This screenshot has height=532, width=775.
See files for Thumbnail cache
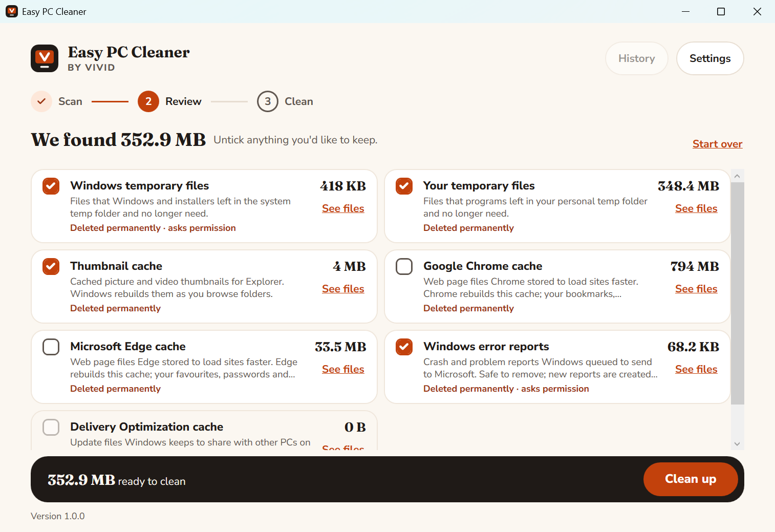pyautogui.click(x=343, y=289)
